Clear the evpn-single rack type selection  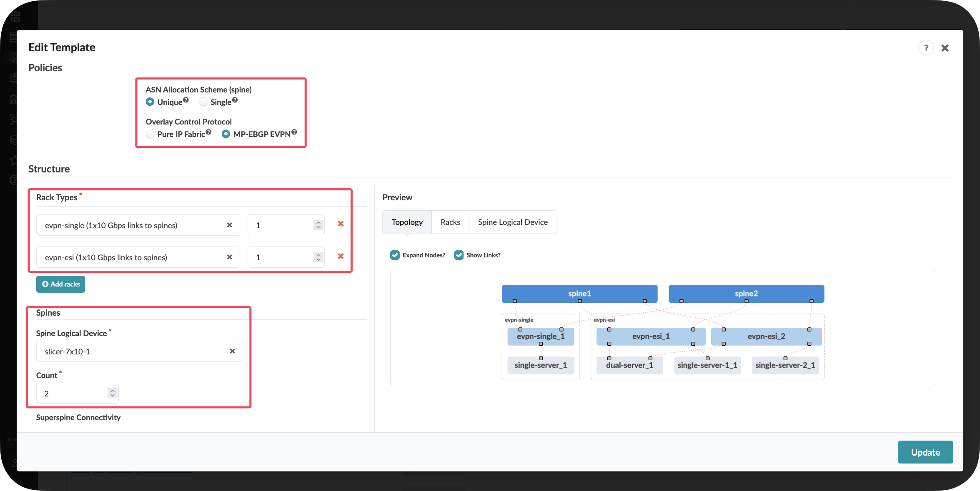pyautogui.click(x=229, y=225)
